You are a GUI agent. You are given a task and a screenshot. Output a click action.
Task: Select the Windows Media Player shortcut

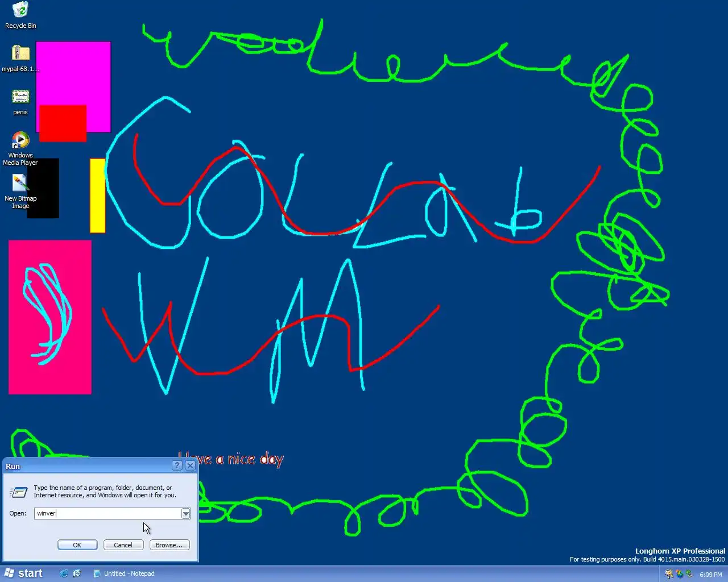(x=20, y=148)
